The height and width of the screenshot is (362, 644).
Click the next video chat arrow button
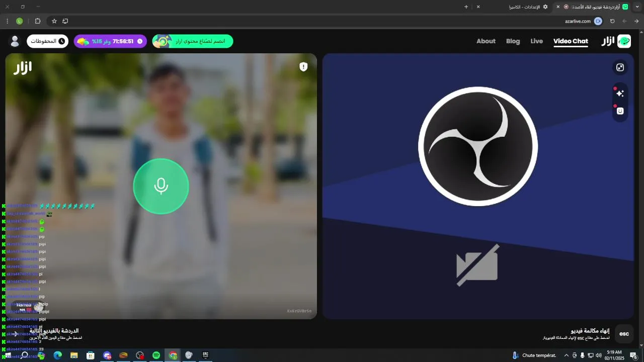coord(16,334)
